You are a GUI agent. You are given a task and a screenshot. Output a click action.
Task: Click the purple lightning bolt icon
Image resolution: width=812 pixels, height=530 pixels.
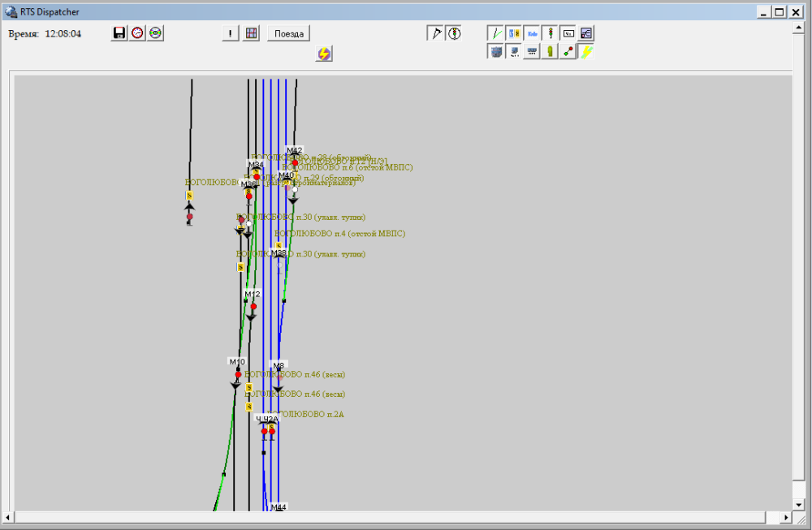point(324,54)
